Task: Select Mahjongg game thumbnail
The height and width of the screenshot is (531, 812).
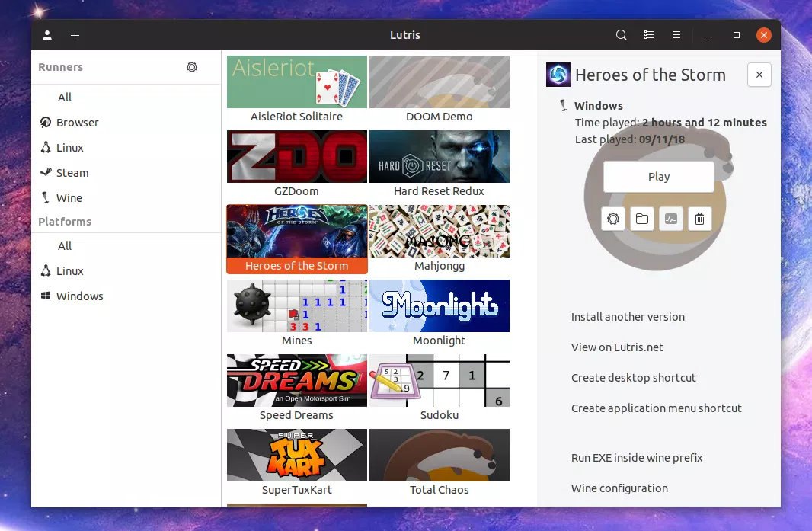Action: [440, 231]
